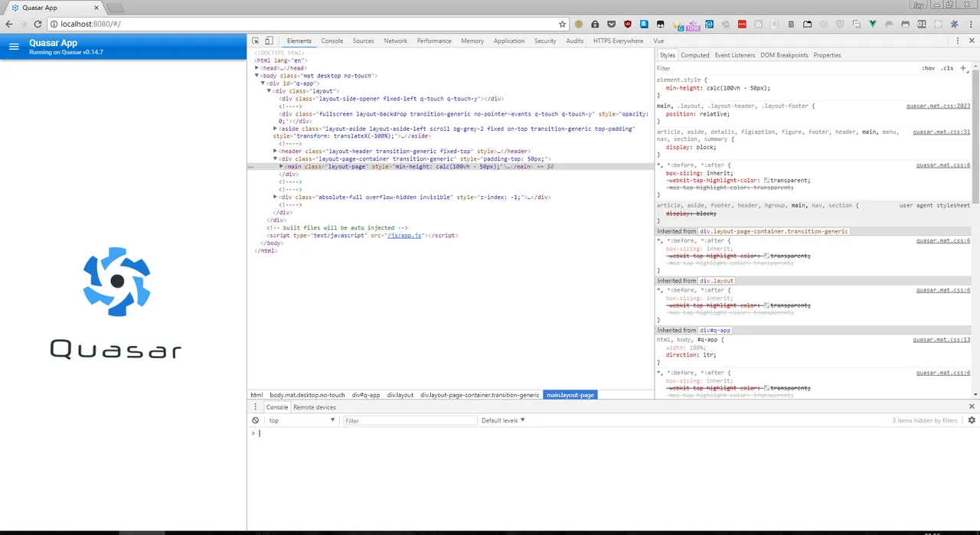The height and width of the screenshot is (535, 980).
Task: Click the RSS feed extension icon
Action: tap(759, 24)
